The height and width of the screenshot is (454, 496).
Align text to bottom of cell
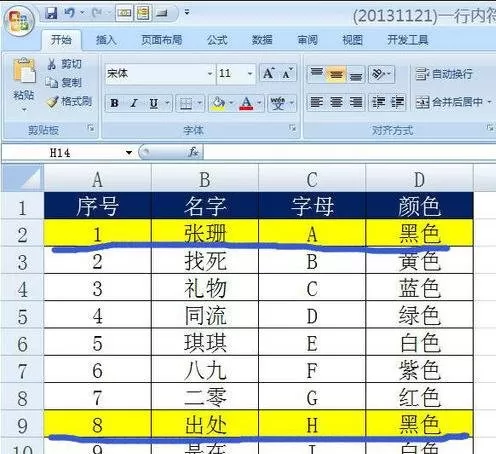pos(356,73)
